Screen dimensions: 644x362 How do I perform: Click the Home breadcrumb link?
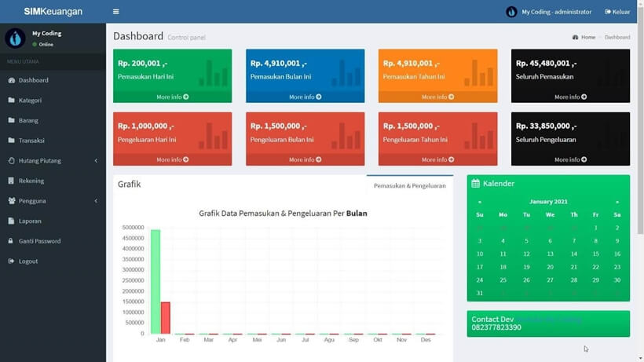tap(587, 38)
